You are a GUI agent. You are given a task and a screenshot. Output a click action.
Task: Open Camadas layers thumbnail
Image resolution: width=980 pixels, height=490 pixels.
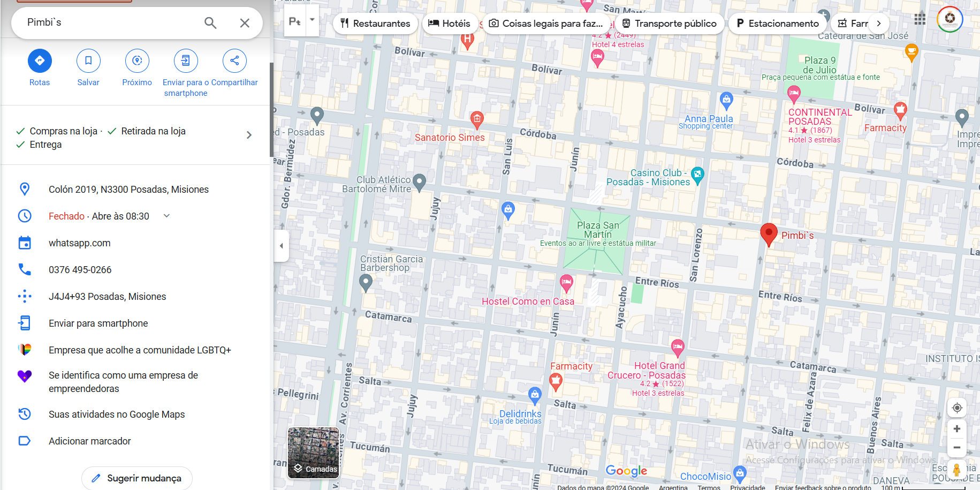(x=314, y=453)
